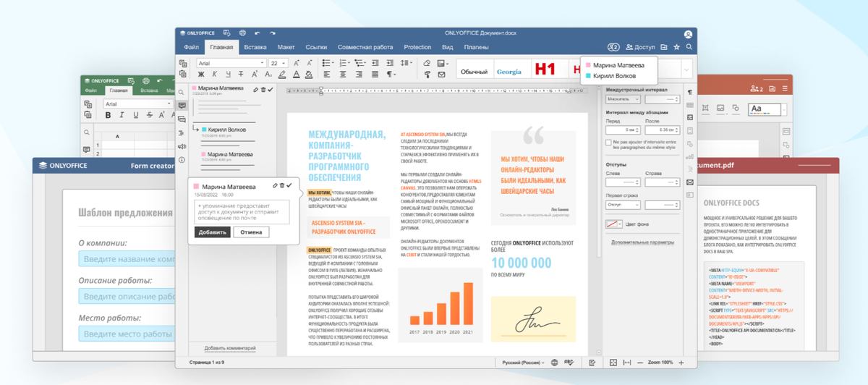This screenshot has height=385, width=868.
Task: Apply superscript formatting
Action: pos(255,74)
